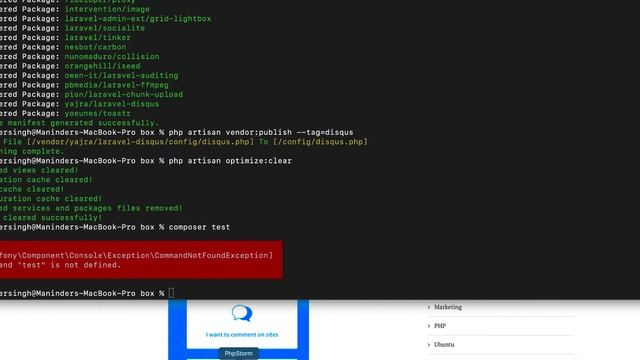Expand the Marketing chevron in the sidebar
The image size is (640, 360).
[429, 307]
